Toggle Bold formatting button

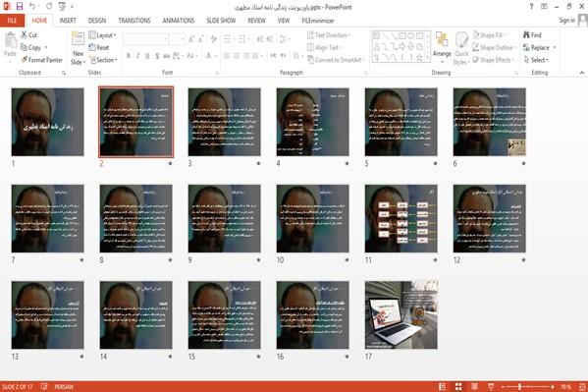(x=129, y=56)
